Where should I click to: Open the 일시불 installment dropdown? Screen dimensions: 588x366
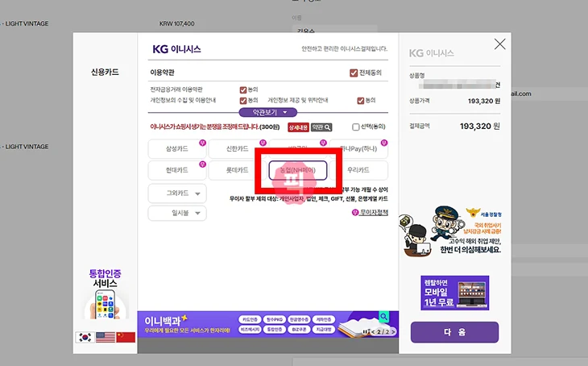pyautogui.click(x=177, y=213)
